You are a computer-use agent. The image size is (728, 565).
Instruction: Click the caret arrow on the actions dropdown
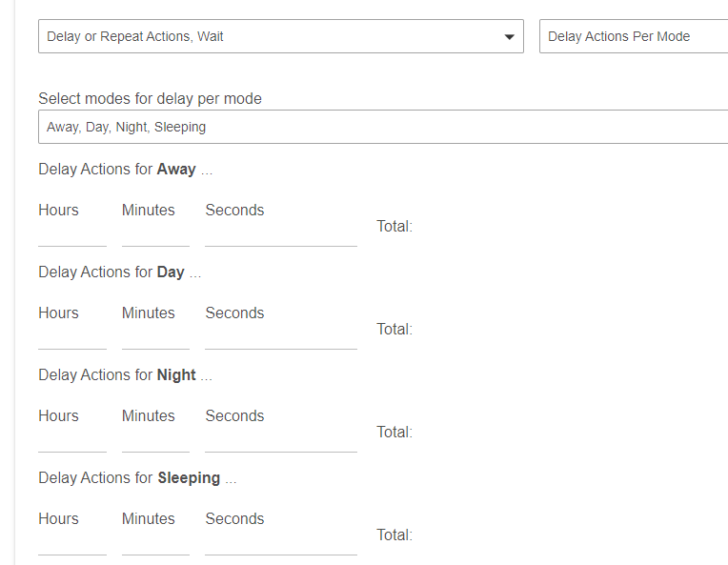click(x=509, y=37)
